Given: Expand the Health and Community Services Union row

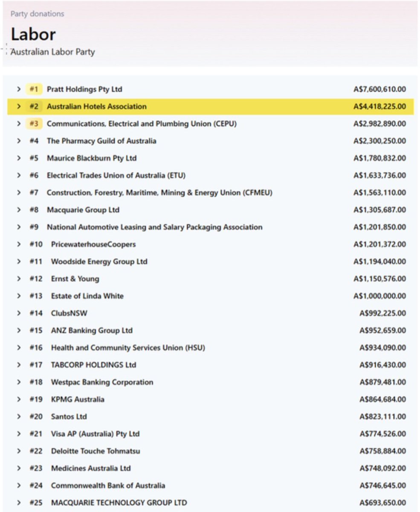Looking at the screenshot, I should point(19,348).
